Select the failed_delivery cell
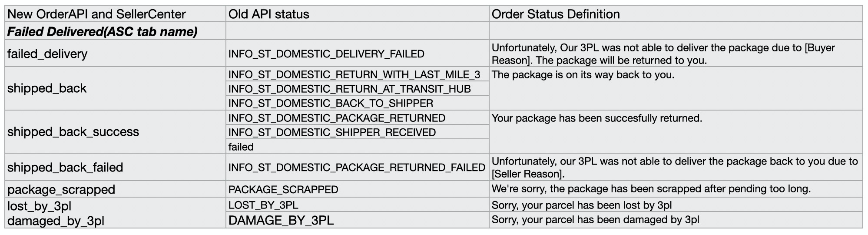Viewport: 868px width, 235px height. [x=116, y=54]
